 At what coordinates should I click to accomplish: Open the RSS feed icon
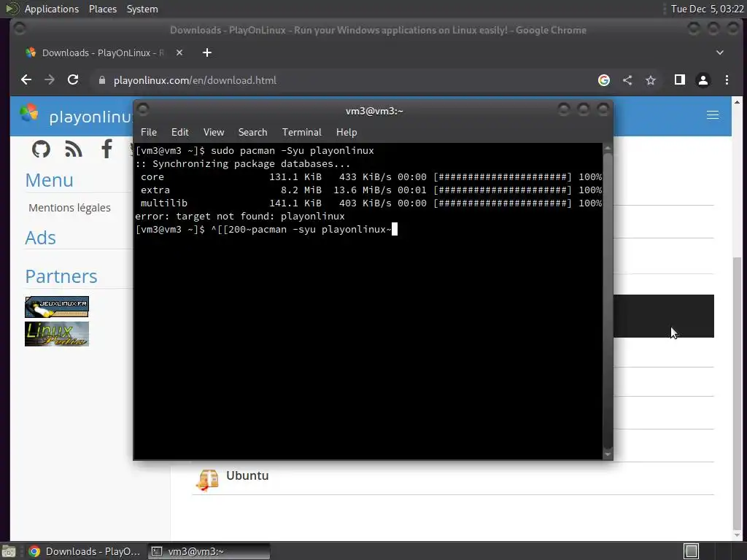pos(74,149)
